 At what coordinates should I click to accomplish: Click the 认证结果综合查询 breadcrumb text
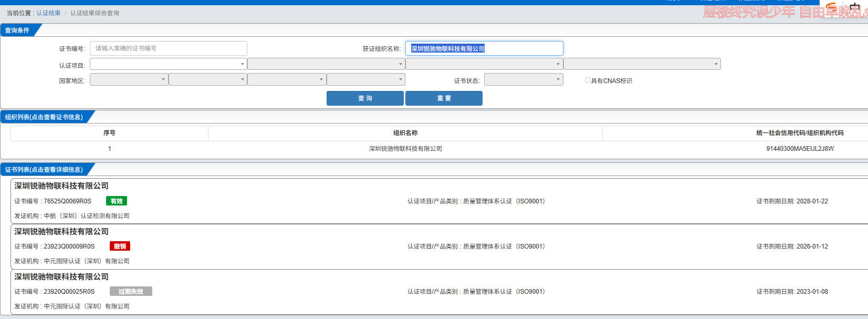pyautogui.click(x=95, y=13)
